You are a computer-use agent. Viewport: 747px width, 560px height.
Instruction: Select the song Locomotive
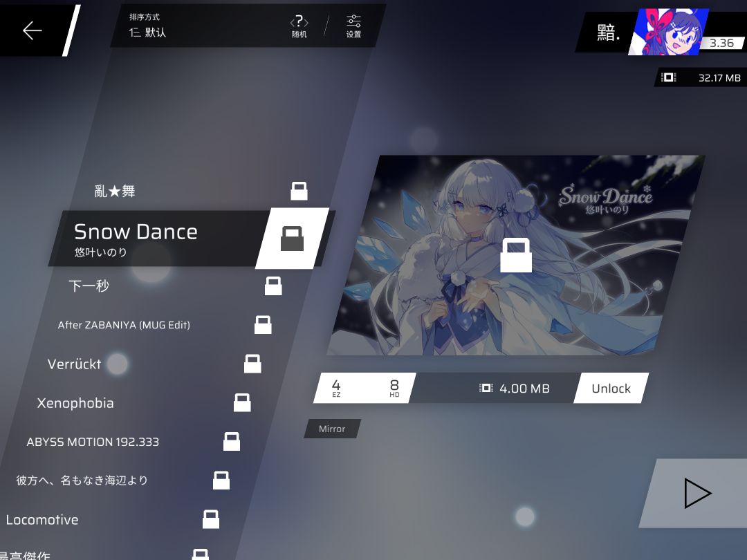42,519
